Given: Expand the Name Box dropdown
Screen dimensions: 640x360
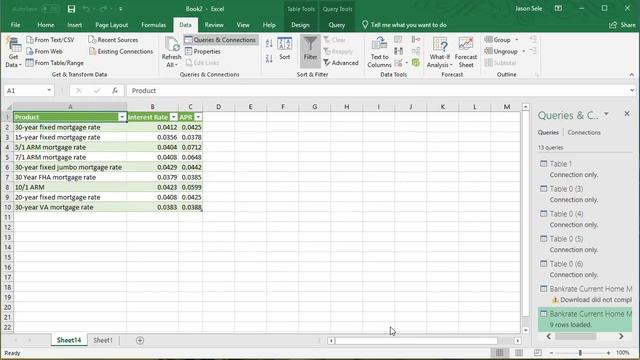Looking at the screenshot, I should (x=49, y=91).
